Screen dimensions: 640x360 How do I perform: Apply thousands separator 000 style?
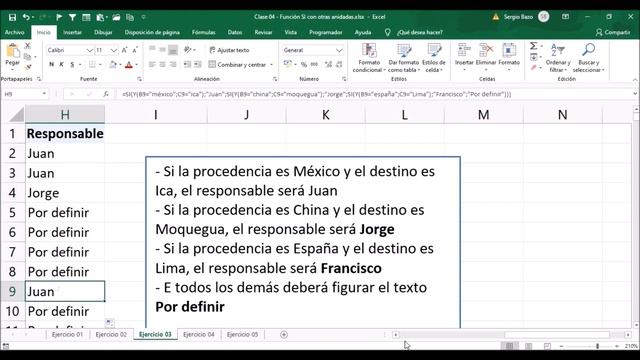(x=314, y=64)
